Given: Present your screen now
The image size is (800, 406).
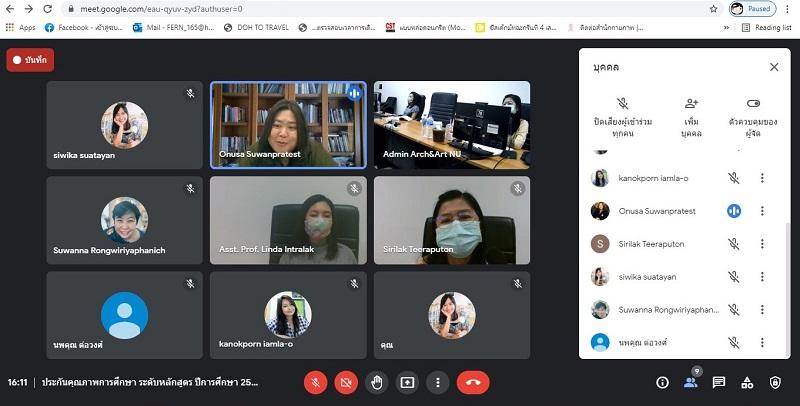Looking at the screenshot, I should (x=407, y=383).
